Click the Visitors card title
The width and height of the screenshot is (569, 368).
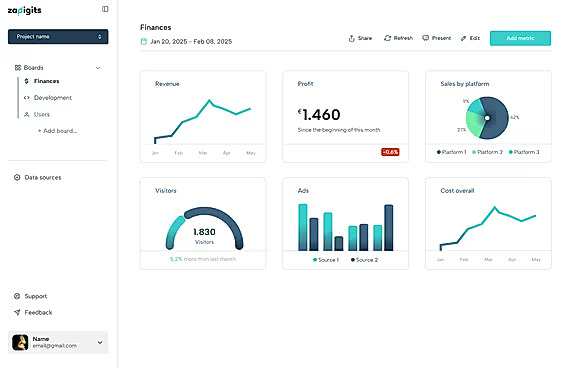click(x=165, y=191)
